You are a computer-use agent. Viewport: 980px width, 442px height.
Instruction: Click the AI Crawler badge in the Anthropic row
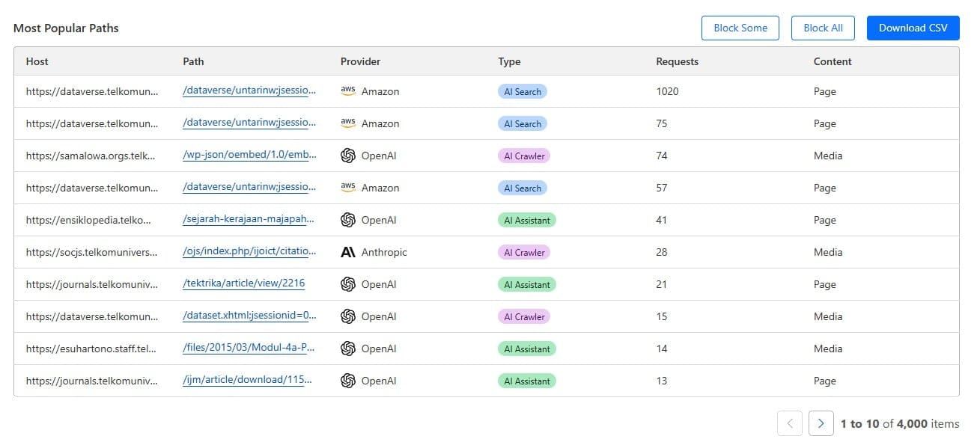(x=523, y=252)
